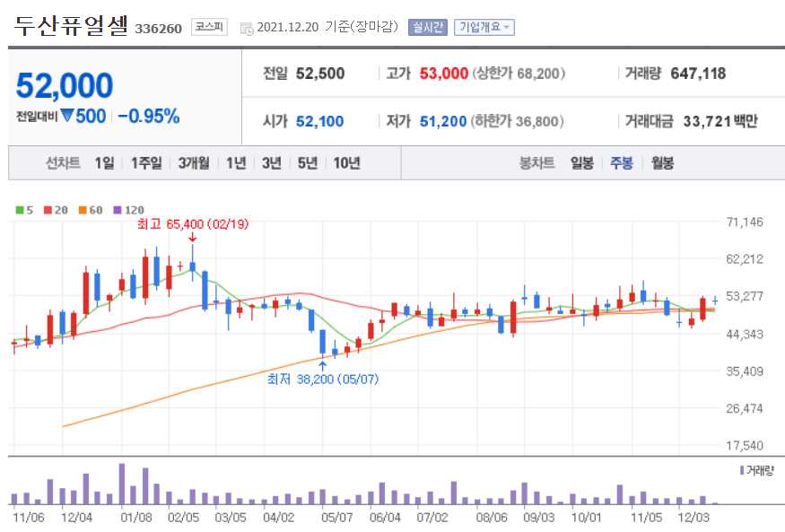
Task: Select the 5년 line chart tab
Action: 308,163
